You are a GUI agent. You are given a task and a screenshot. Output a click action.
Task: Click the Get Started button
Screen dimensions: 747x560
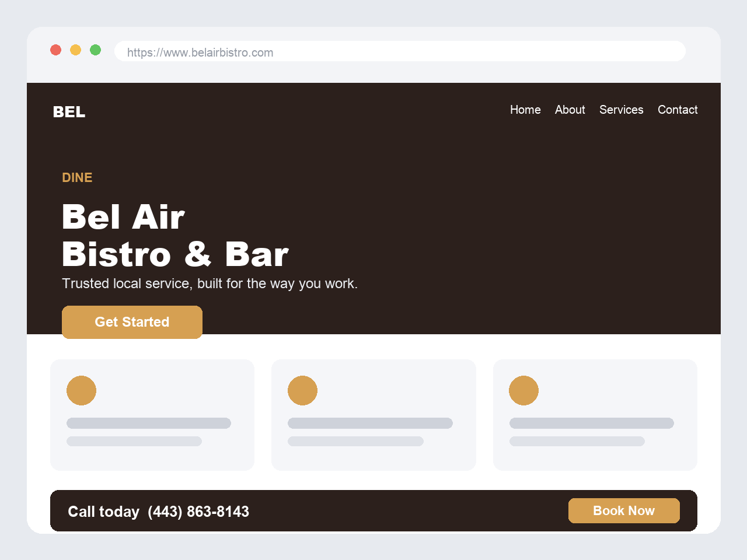tap(132, 322)
